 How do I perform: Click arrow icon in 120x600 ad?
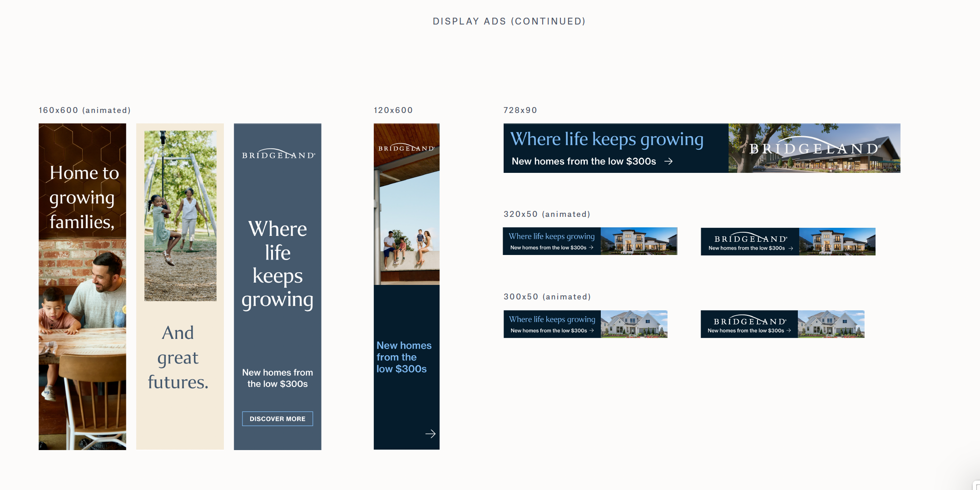pyautogui.click(x=430, y=434)
